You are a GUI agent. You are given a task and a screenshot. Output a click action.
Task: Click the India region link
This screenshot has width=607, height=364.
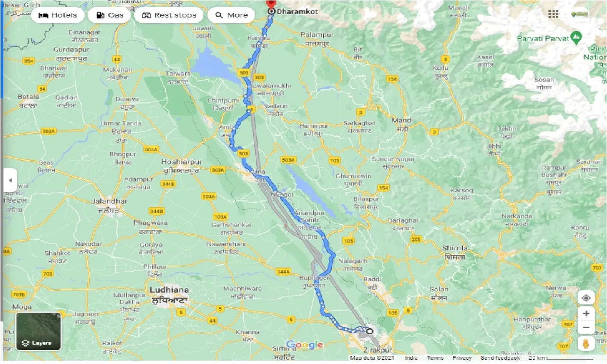(411, 358)
